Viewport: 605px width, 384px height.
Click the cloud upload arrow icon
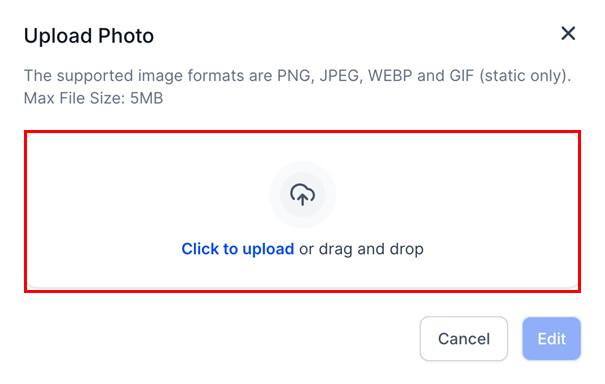point(302,195)
